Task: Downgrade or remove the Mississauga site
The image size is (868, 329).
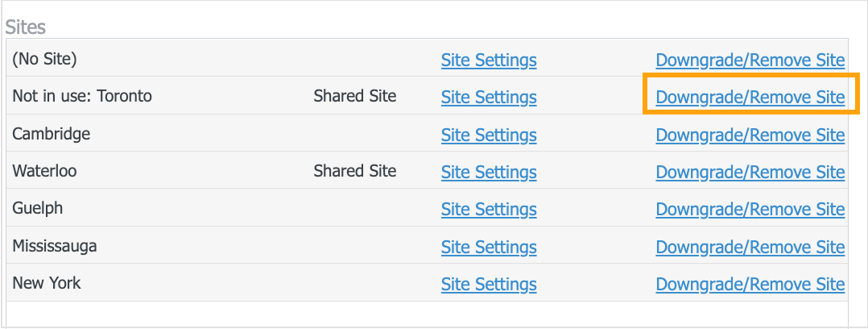Action: [750, 247]
